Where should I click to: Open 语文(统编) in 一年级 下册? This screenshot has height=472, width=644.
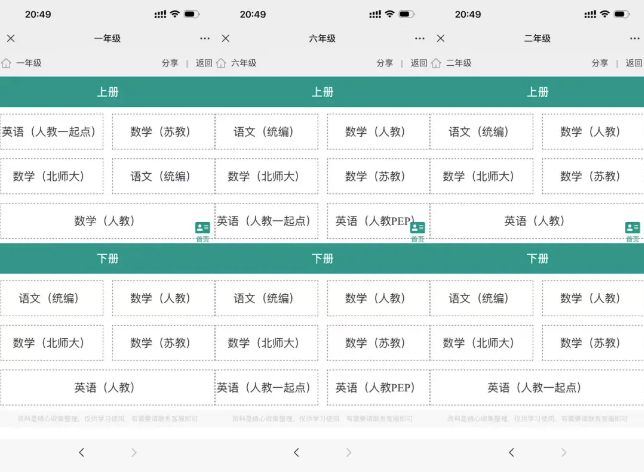(x=52, y=298)
